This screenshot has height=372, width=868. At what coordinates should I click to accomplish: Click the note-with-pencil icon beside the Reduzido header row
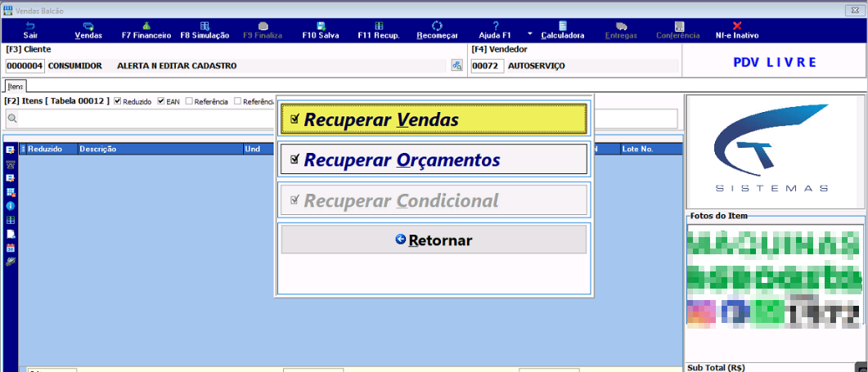click(10, 150)
